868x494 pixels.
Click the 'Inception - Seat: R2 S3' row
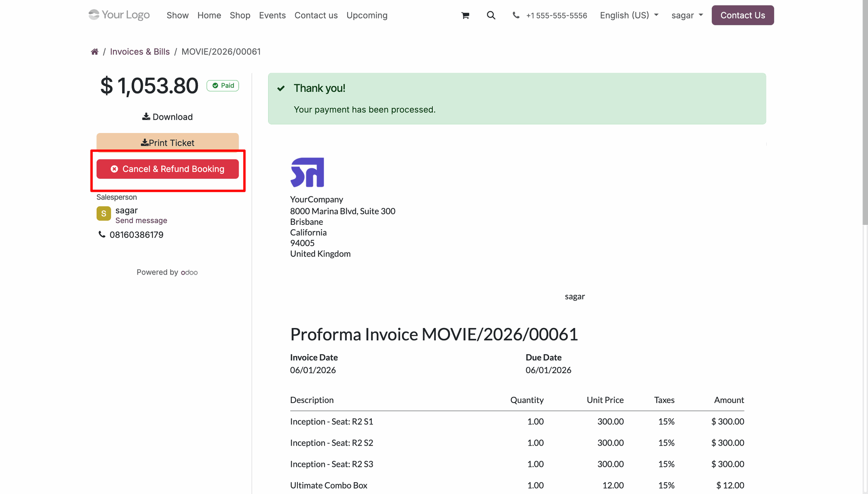517,464
